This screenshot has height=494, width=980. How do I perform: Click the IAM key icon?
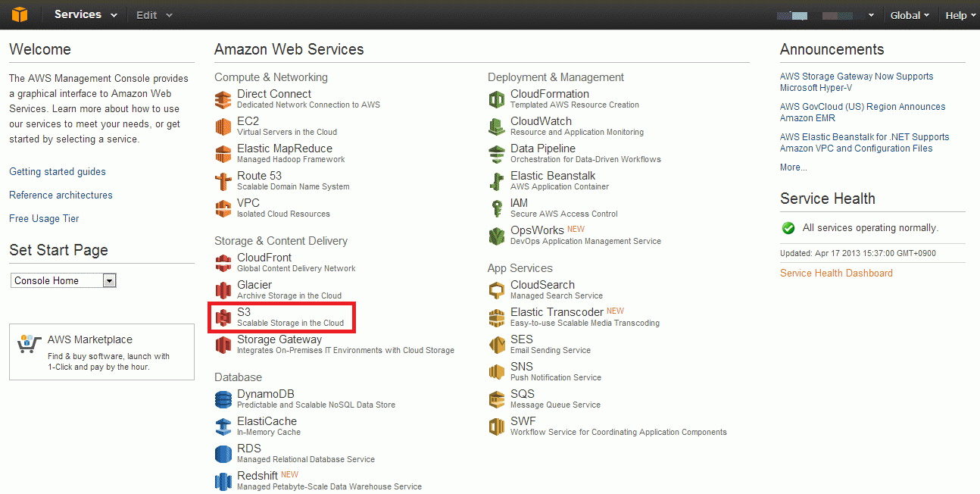(x=496, y=208)
